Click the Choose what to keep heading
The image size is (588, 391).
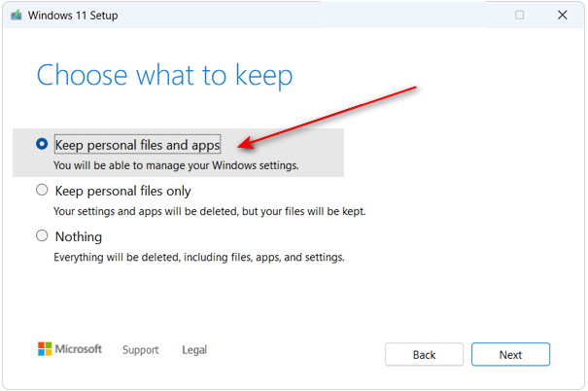tap(164, 76)
